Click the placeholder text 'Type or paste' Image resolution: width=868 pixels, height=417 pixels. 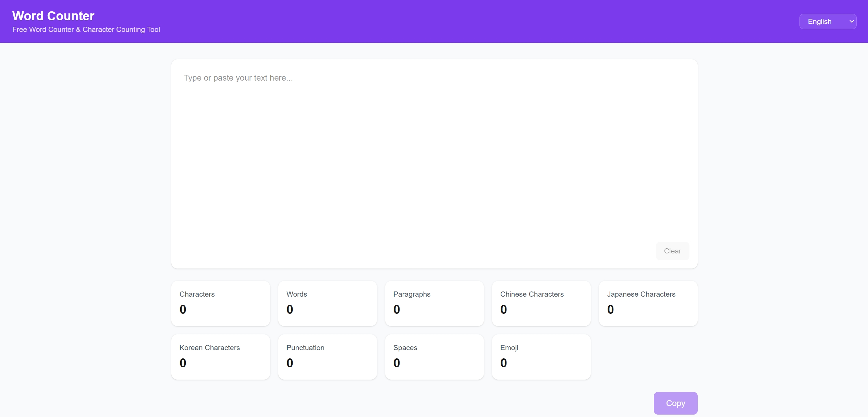click(238, 78)
